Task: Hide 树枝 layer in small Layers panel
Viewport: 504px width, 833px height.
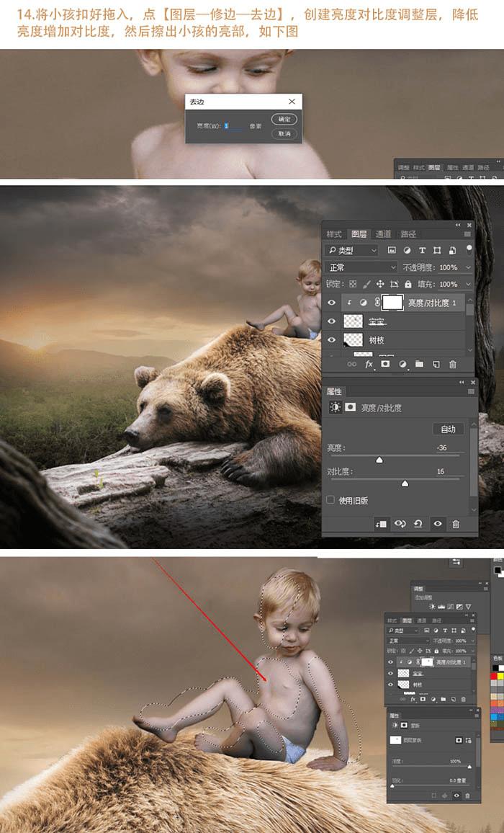Action: pyautogui.click(x=391, y=685)
